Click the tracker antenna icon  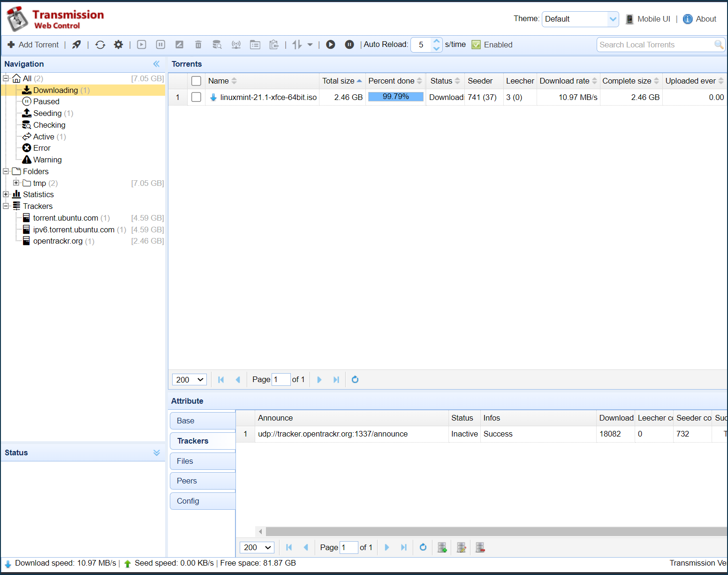[x=236, y=45]
